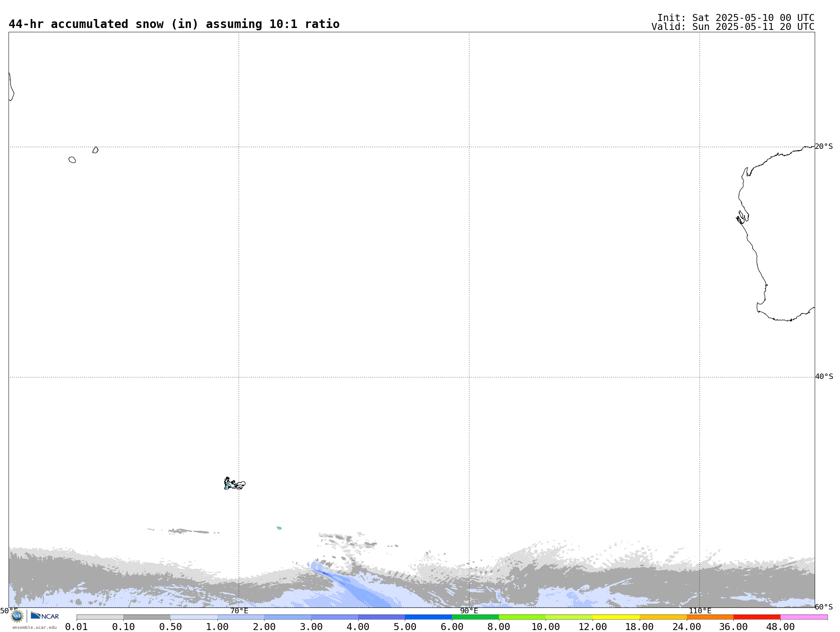The image size is (840, 632).
Task: Click the 0.50 colorbar label
Action: coord(170,627)
